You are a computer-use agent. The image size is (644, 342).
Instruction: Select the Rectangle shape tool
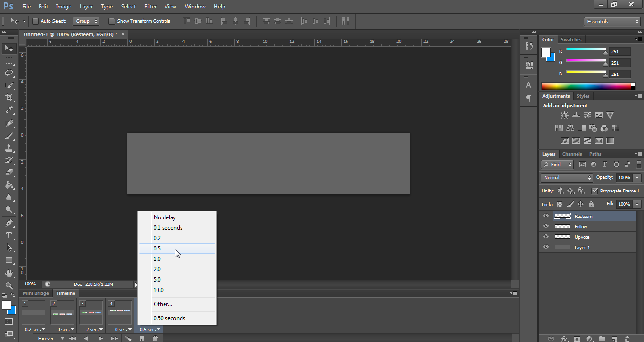[9, 260]
